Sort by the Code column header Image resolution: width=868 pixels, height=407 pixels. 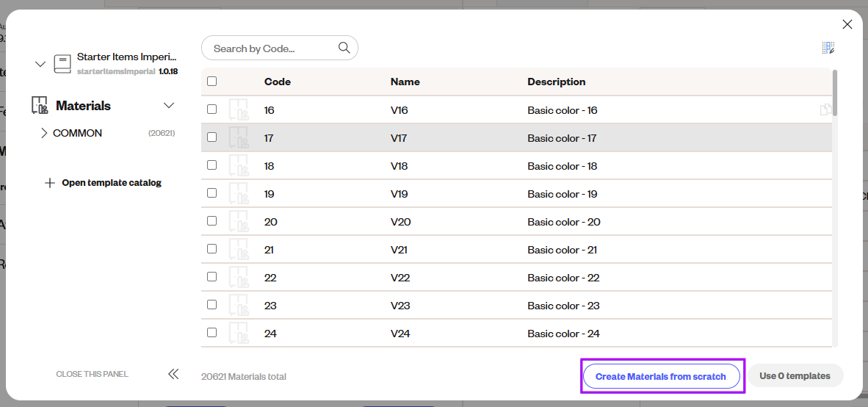point(278,82)
